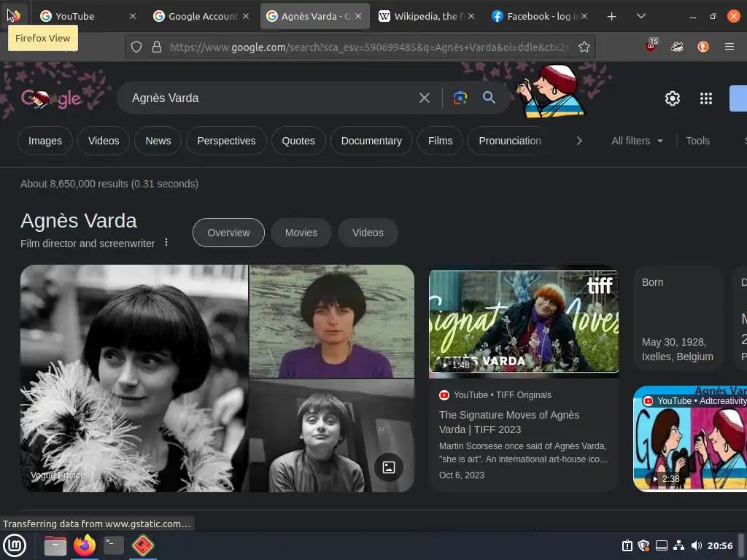This screenshot has height=560, width=747.
Task: Open network connections tray icon
Action: (x=679, y=545)
